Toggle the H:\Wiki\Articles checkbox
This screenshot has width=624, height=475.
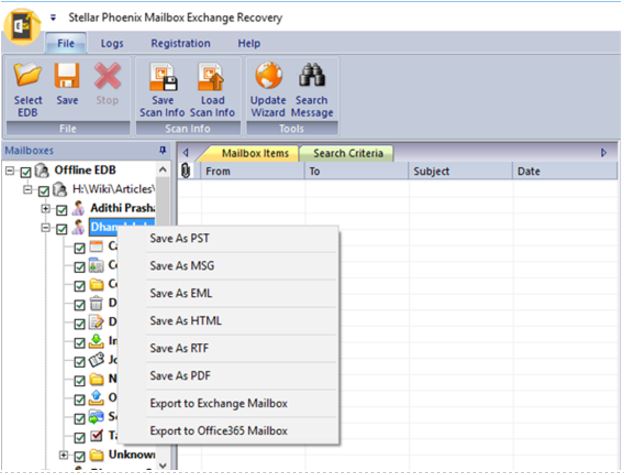point(43,191)
